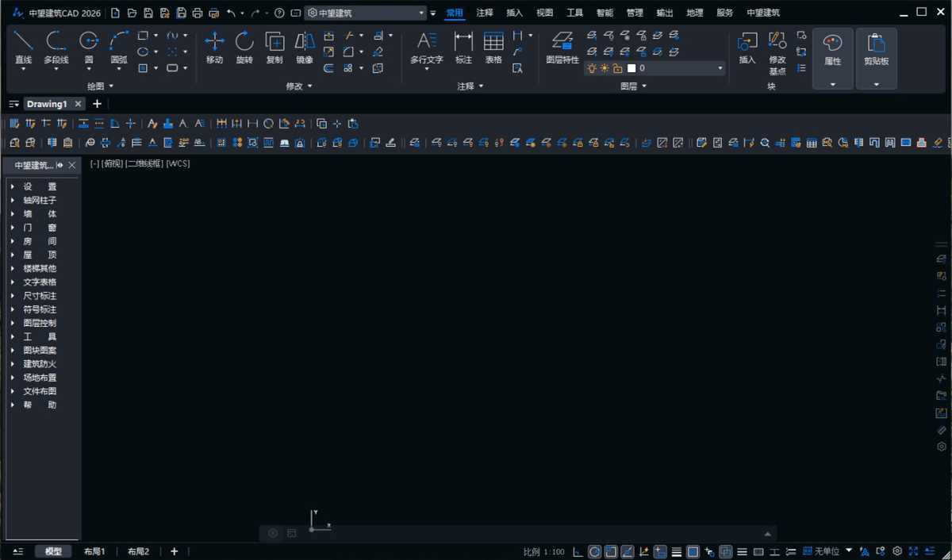Close the 中望建筑 side panel
Image resolution: width=952 pixels, height=560 pixels.
[x=72, y=165]
